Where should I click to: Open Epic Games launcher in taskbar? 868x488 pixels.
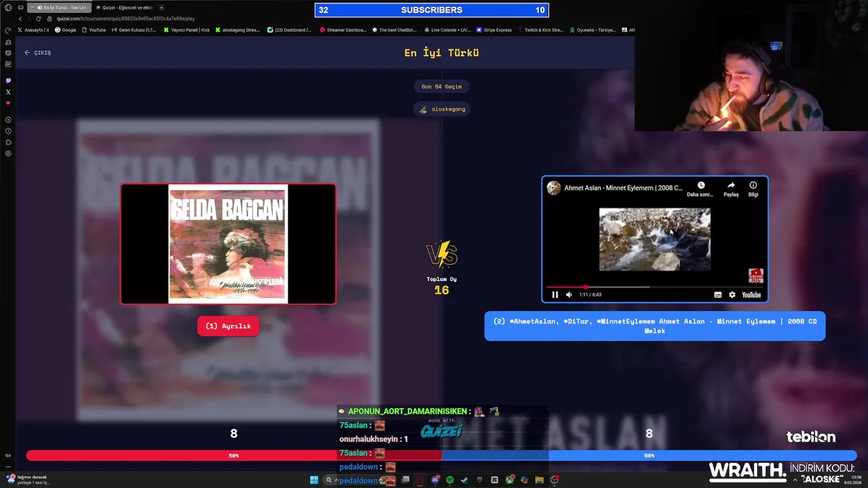pos(479,480)
